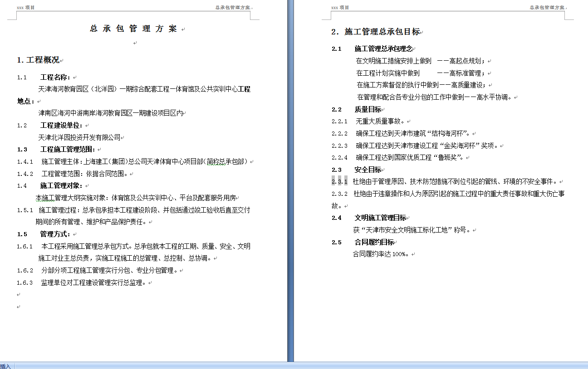Click the text 天津北洋园投资开发有限公司
588x369 pixels.
(x=79, y=137)
